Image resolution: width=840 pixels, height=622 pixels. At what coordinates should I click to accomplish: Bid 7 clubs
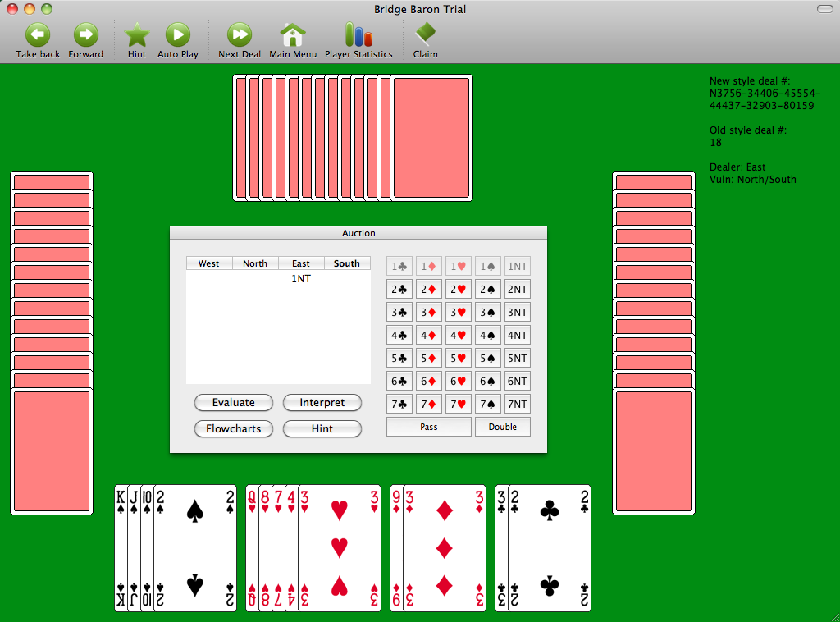399,405
